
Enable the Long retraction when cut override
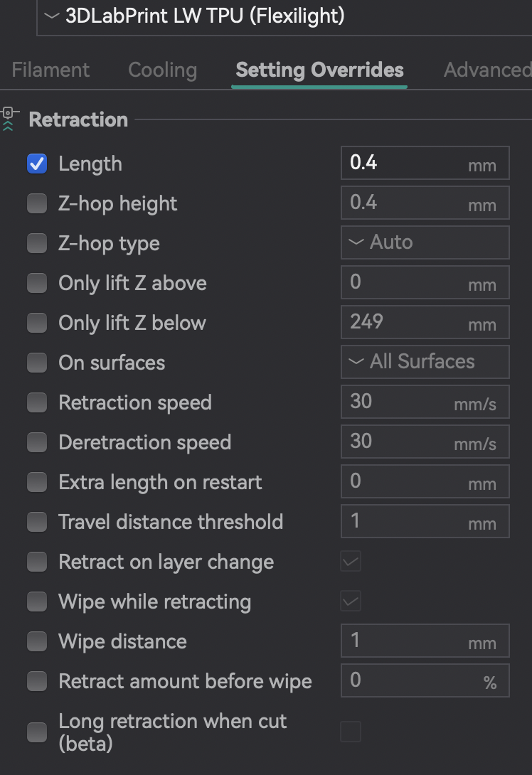[x=37, y=732]
